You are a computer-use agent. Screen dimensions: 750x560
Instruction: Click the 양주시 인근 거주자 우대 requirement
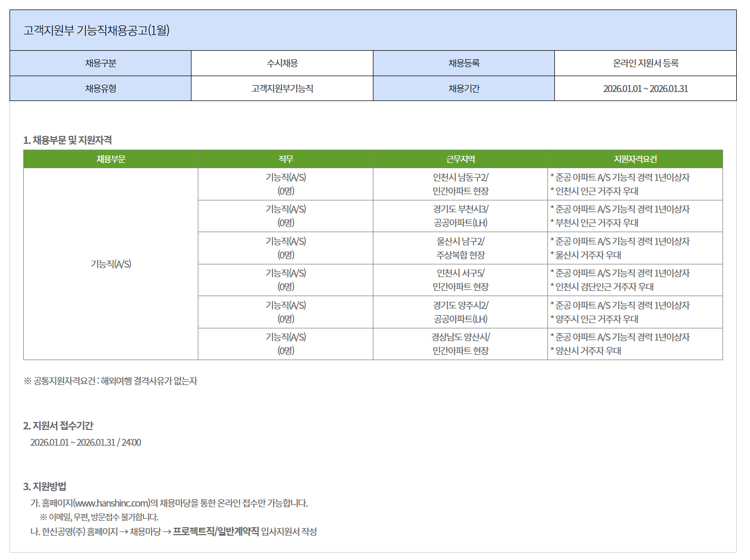pos(596,319)
